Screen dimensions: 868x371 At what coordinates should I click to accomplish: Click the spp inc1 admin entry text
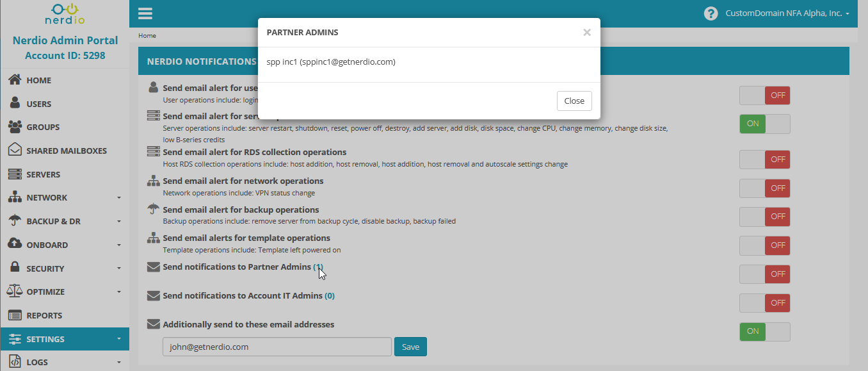331,62
